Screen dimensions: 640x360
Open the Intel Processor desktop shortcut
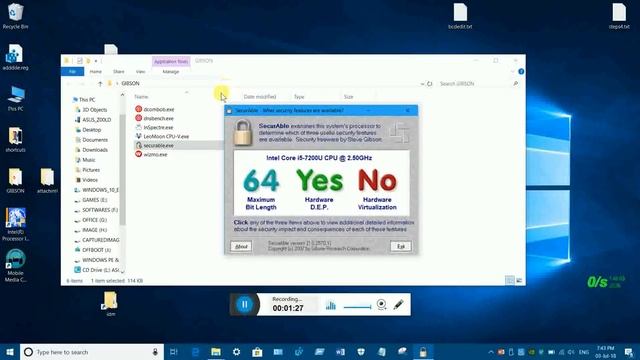[x=16, y=224]
